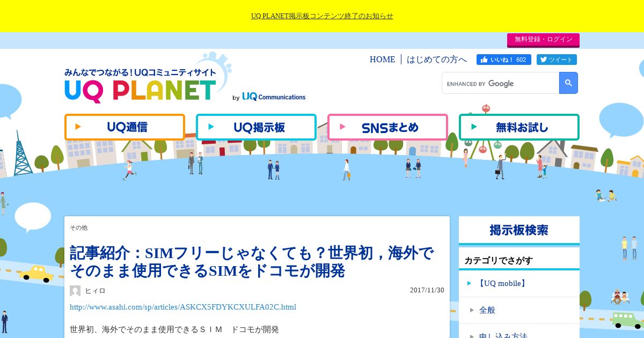Click the pink arrow on the SNSまとめ tab
This screenshot has width=644, height=338.
click(343, 127)
